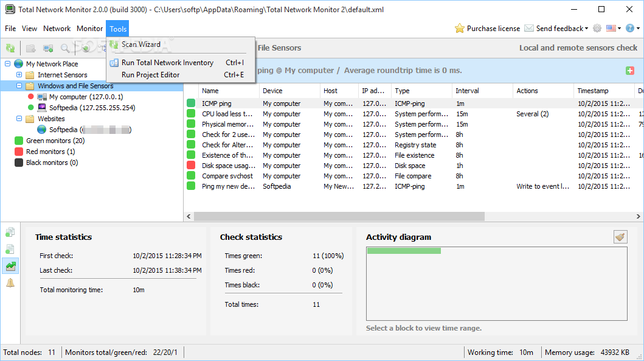This screenshot has height=361, width=644.
Task: Click the Scan Wizard menu entry
Action: 141,44
